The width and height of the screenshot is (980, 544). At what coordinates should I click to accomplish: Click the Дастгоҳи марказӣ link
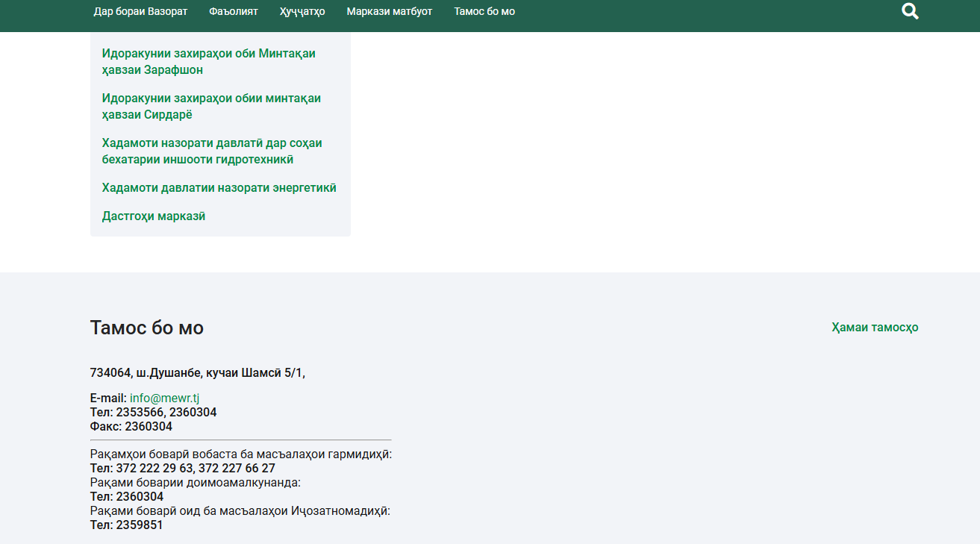(x=153, y=216)
